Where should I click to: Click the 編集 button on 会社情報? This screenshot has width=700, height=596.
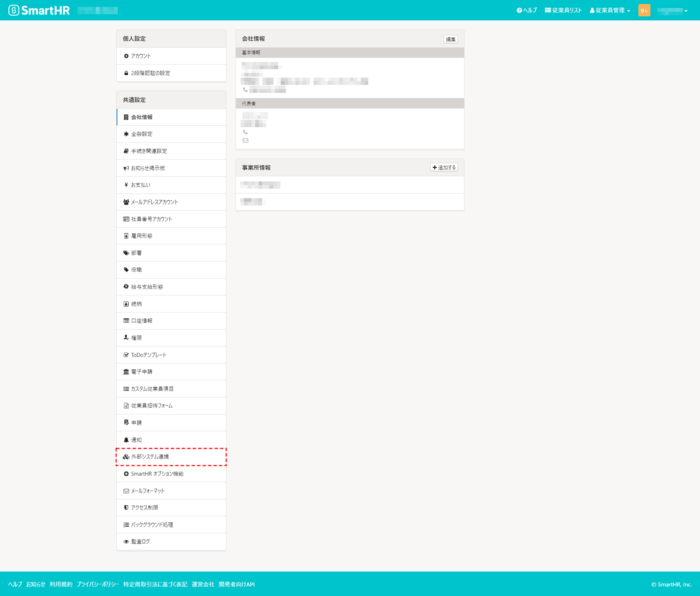click(451, 39)
